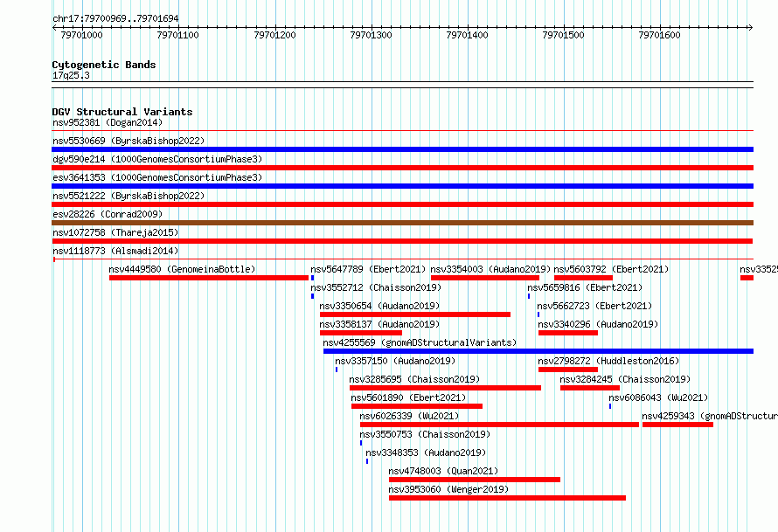The height and width of the screenshot is (532, 778).
Task: Select the red nsv4449580 (GenomeinaBottle) variant bar
Action: 209,278
